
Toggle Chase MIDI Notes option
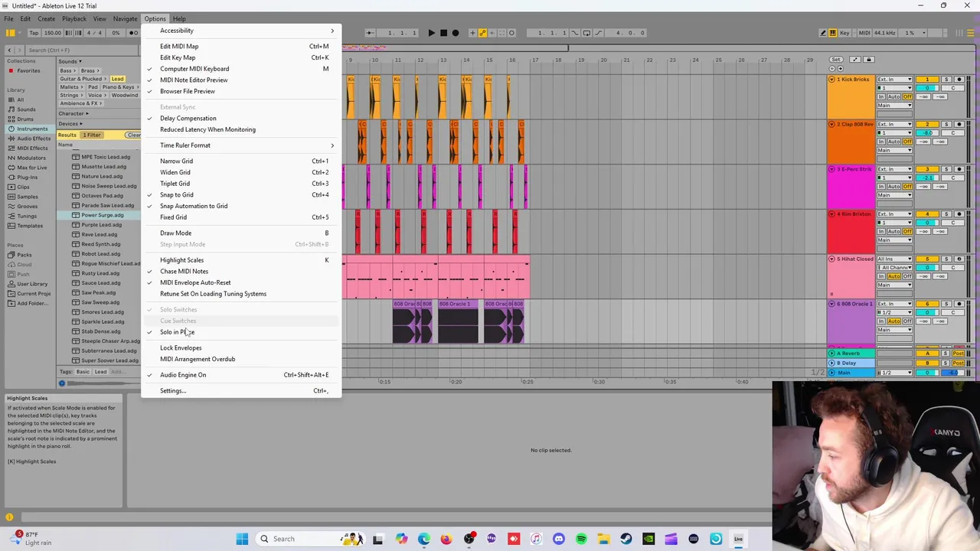pos(241,271)
